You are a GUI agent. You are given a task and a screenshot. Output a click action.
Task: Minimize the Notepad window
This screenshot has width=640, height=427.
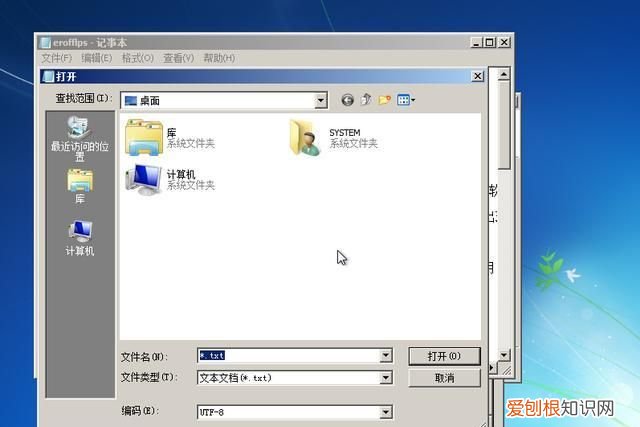(x=476, y=42)
